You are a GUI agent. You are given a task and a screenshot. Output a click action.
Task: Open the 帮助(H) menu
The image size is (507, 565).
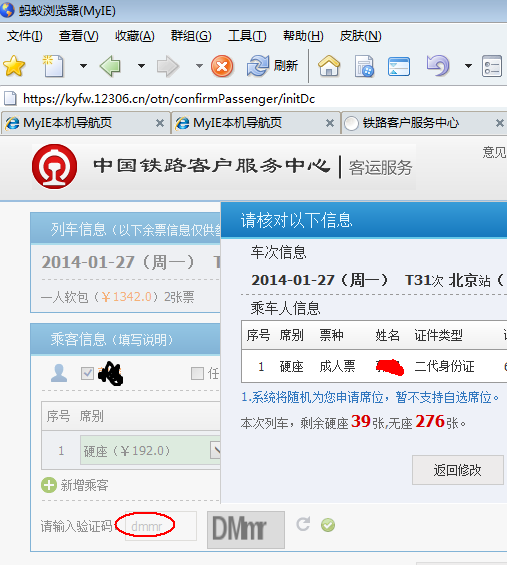click(x=303, y=36)
